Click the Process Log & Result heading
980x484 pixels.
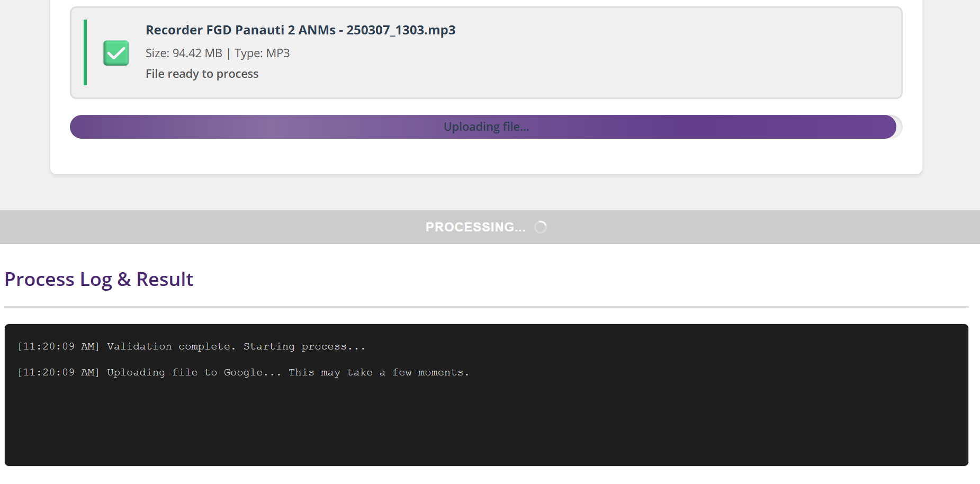pyautogui.click(x=99, y=279)
